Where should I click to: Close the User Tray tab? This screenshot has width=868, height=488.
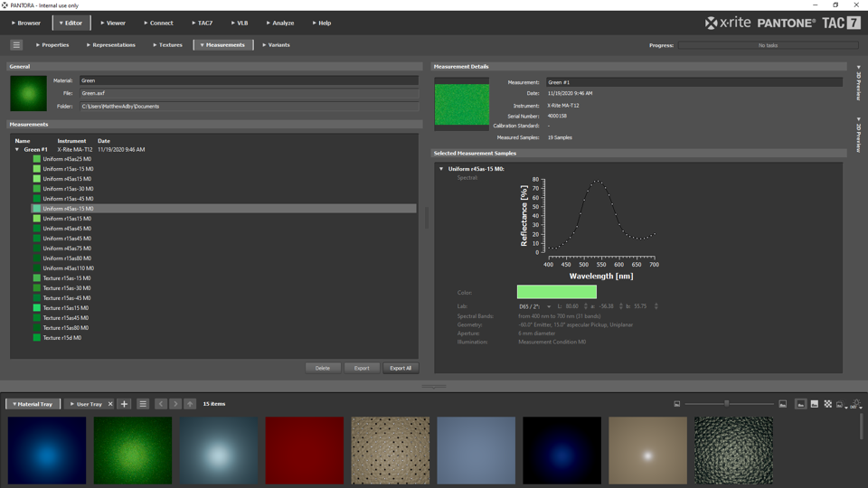tap(110, 404)
